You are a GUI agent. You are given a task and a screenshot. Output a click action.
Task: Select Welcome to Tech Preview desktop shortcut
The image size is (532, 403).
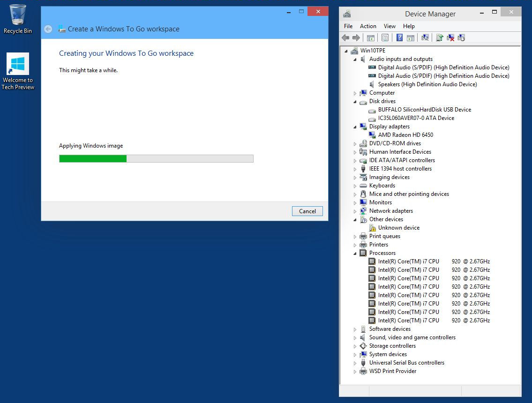coord(18,71)
